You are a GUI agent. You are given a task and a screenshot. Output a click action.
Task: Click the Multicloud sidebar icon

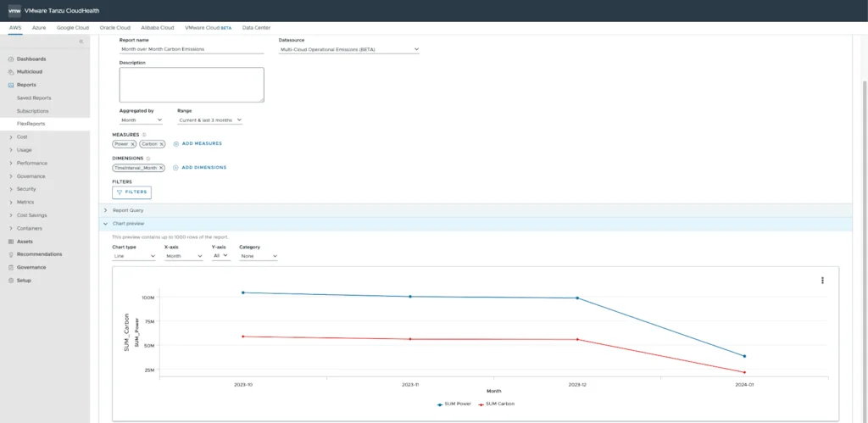point(10,72)
